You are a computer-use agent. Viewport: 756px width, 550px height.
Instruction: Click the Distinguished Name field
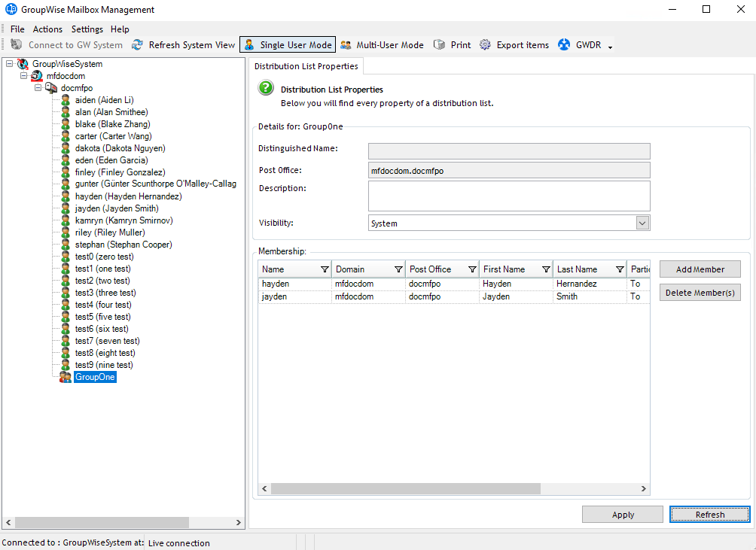click(509, 151)
